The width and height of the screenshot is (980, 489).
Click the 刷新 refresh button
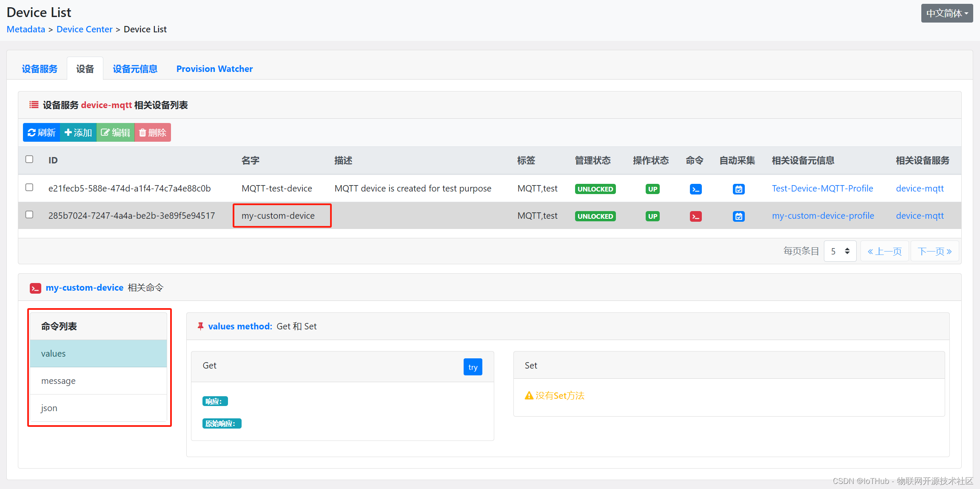[42, 133]
